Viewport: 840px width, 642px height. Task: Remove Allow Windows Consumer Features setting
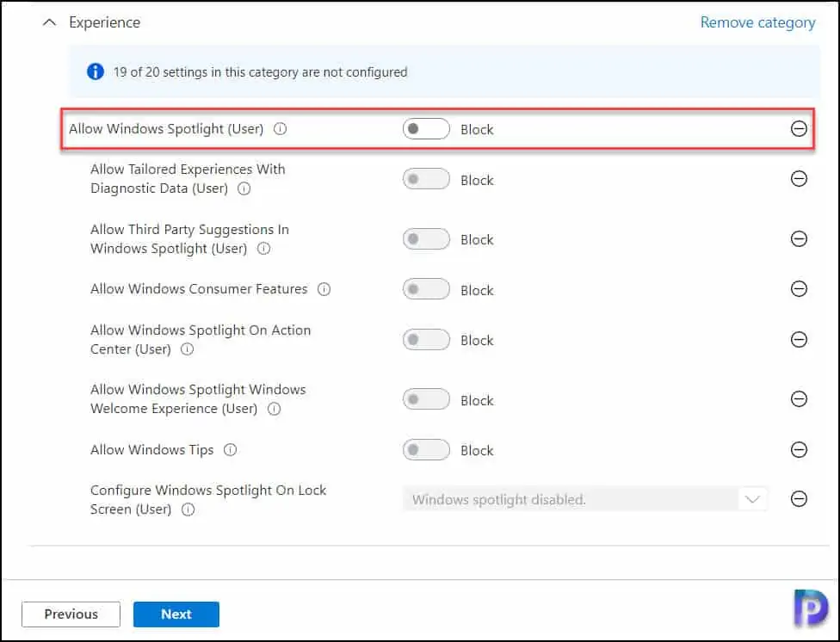[799, 289]
